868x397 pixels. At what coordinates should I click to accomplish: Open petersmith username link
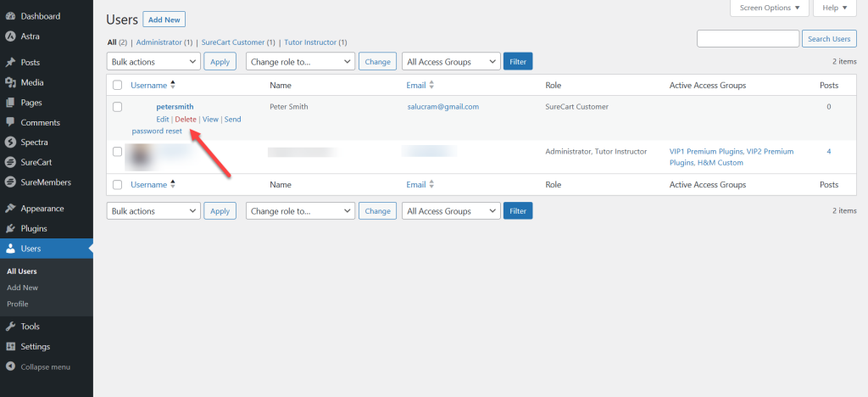point(175,107)
